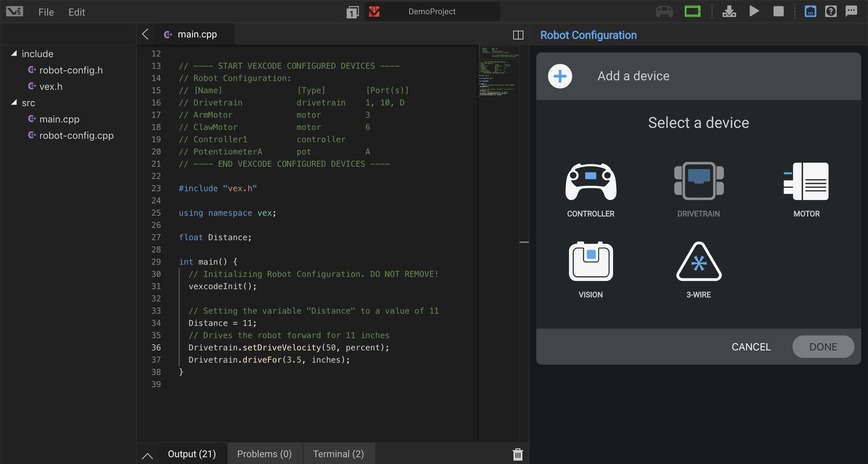Image resolution: width=868 pixels, height=464 pixels.
Task: Download program to the brain
Action: 729,12
